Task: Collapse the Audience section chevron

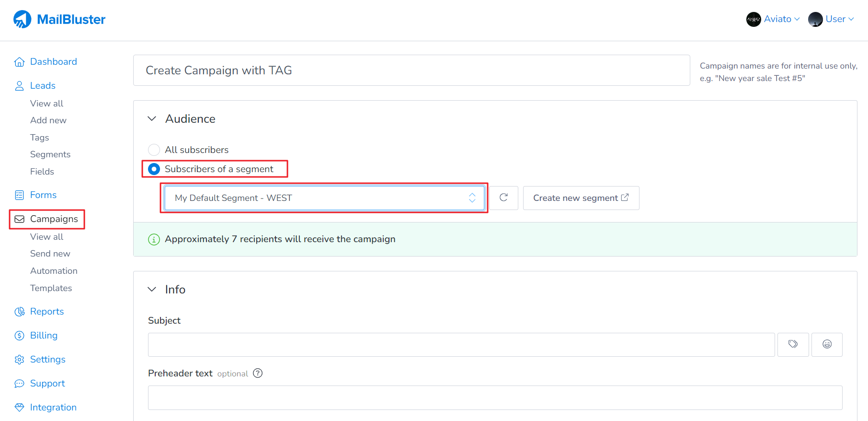Action: coord(152,118)
